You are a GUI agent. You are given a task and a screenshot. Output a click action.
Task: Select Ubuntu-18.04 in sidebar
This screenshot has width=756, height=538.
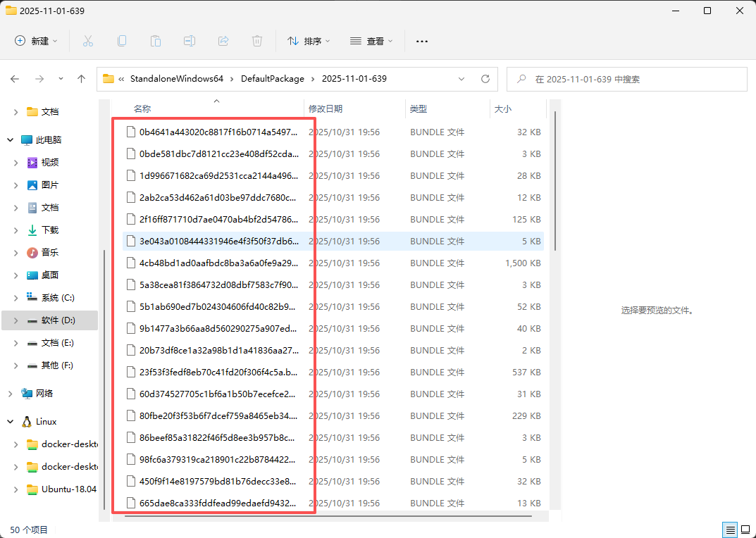[x=50, y=489]
